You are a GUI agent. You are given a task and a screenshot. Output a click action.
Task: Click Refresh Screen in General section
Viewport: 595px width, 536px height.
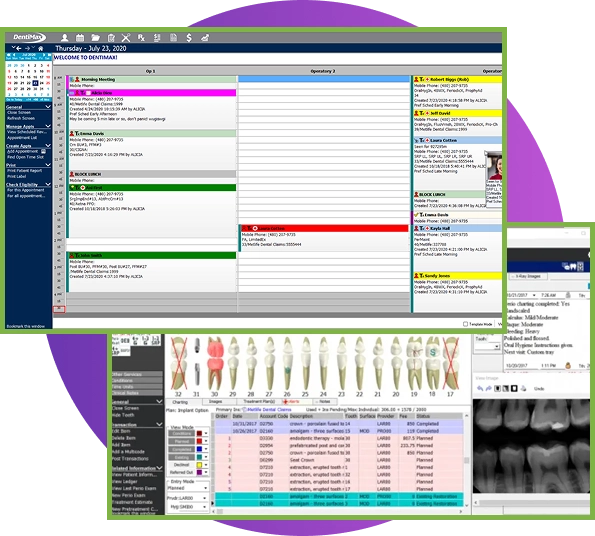[x=21, y=118]
